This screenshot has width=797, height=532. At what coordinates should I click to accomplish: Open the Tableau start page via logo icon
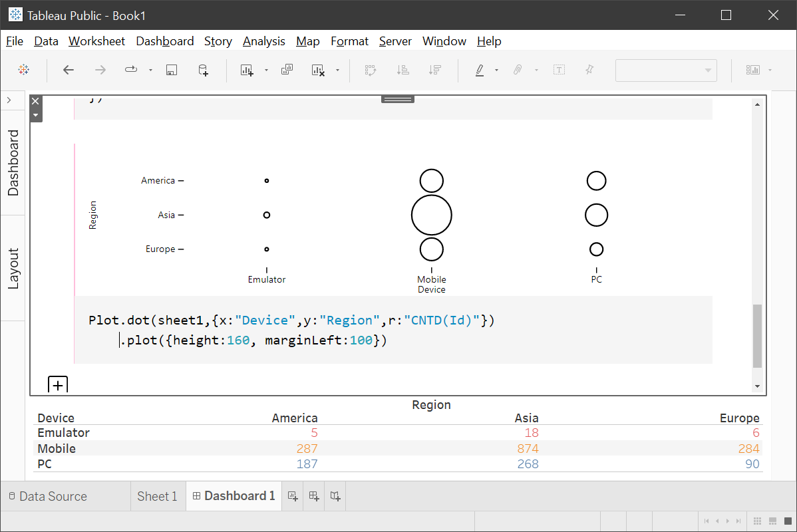click(x=25, y=70)
